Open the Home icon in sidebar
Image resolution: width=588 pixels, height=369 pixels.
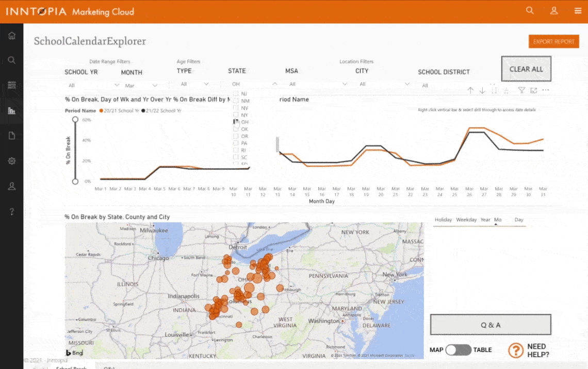(12, 36)
